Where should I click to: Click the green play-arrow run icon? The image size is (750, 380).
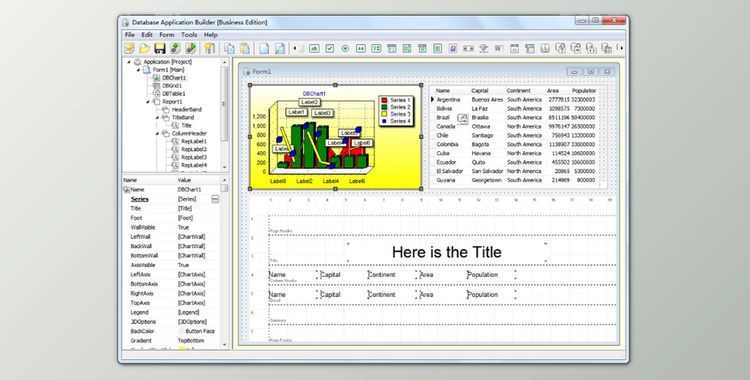pyautogui.click(x=190, y=48)
